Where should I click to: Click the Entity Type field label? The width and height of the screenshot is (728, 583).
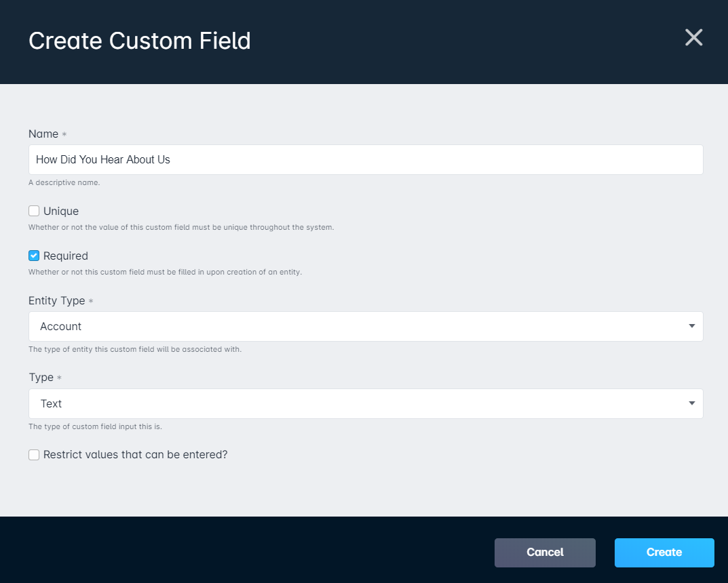56,300
